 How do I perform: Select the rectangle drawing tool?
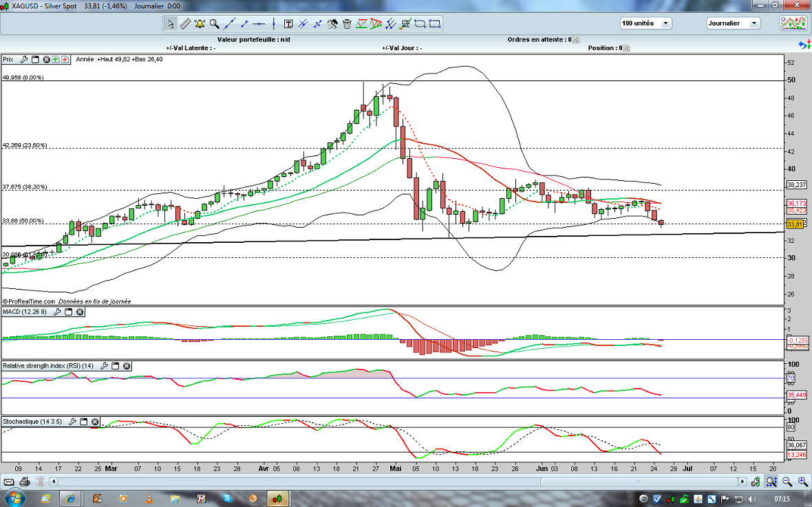pyautogui.click(x=435, y=24)
